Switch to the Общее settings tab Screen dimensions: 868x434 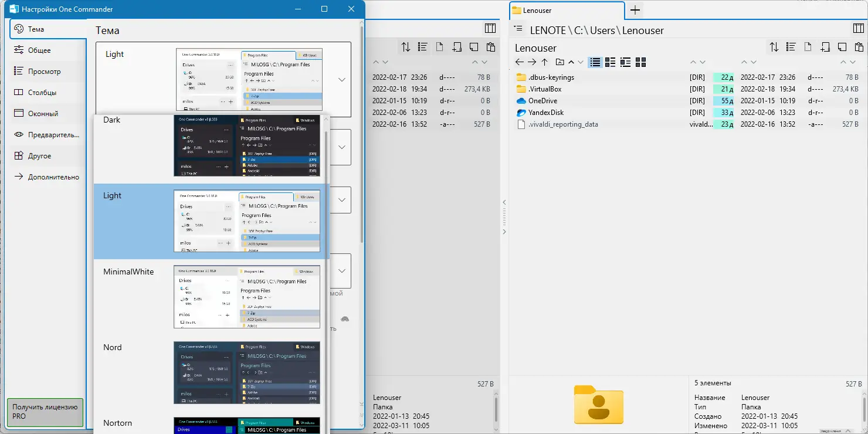(48, 50)
